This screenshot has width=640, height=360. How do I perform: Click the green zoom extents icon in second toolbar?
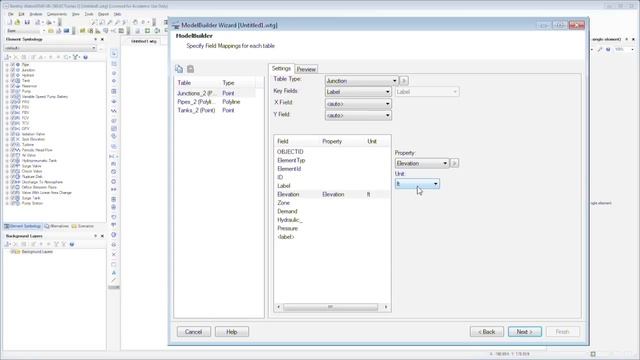[147, 31]
